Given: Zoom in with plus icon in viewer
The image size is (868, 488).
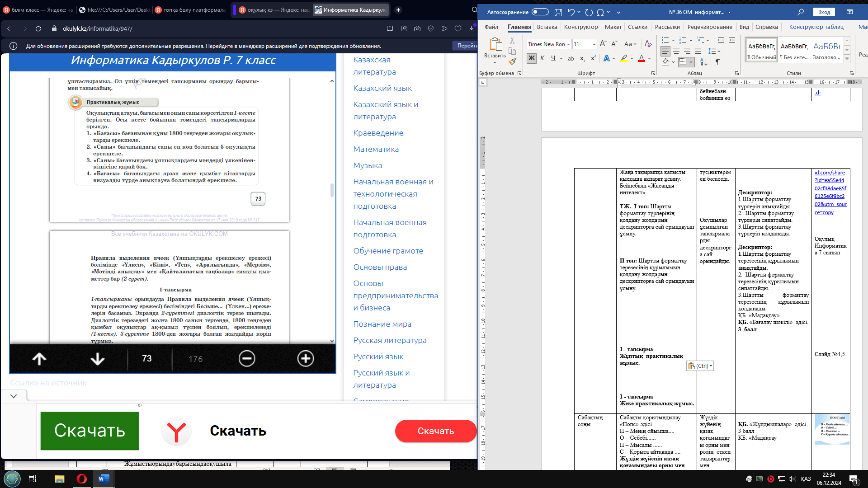Looking at the screenshot, I should click(x=306, y=359).
